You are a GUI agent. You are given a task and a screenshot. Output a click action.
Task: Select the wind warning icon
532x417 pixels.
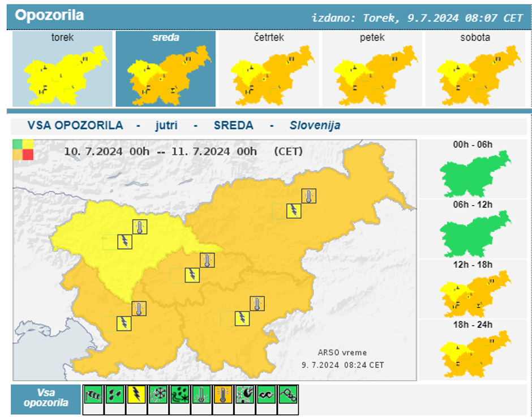(93, 394)
